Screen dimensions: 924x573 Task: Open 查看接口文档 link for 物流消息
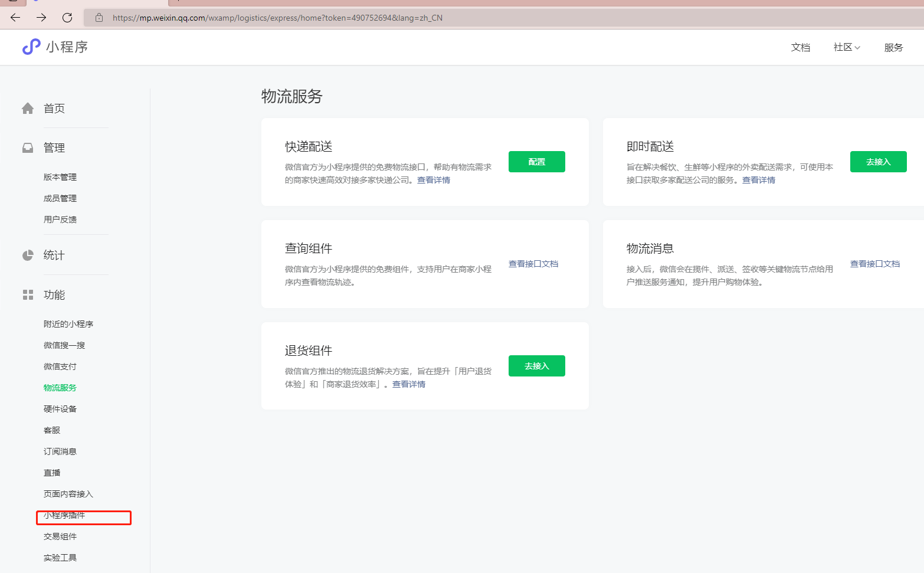[875, 264]
